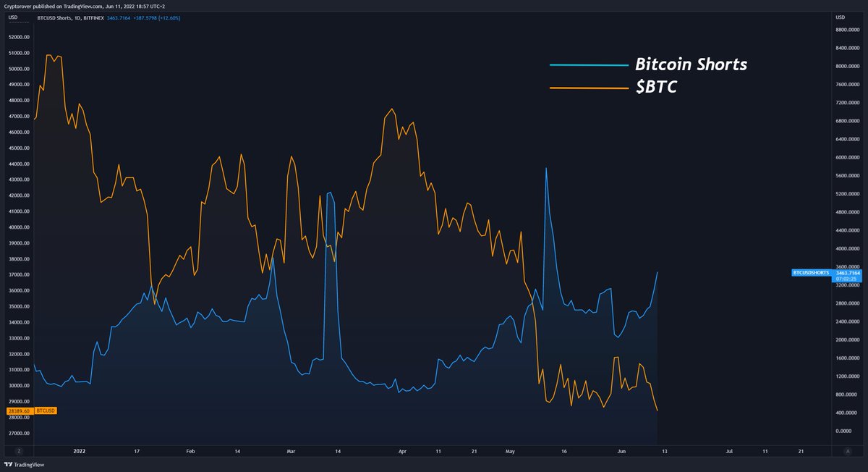Viewport: 868px width, 472px height.
Task: Select the BTCUSDSHORTS price label on right axis
Action: (812, 273)
